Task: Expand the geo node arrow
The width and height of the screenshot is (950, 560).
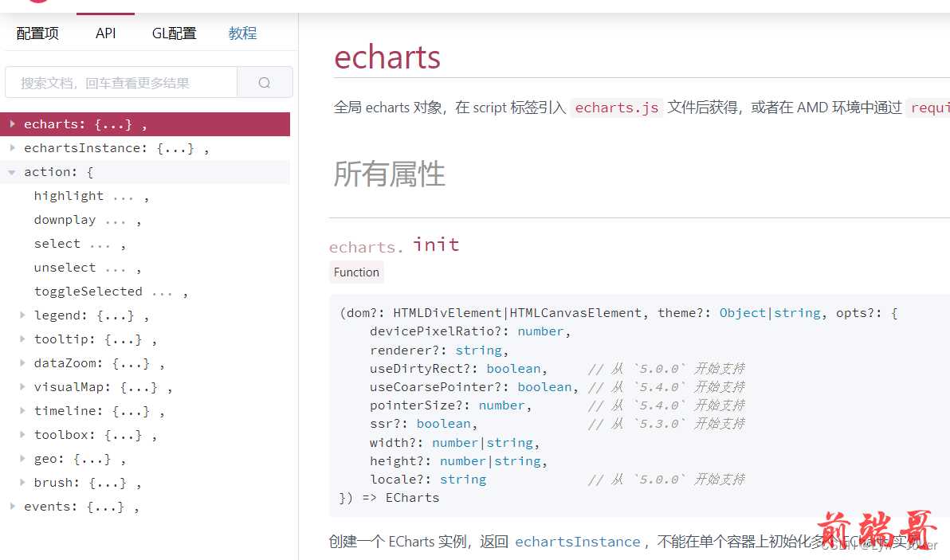Action: pos(22,458)
